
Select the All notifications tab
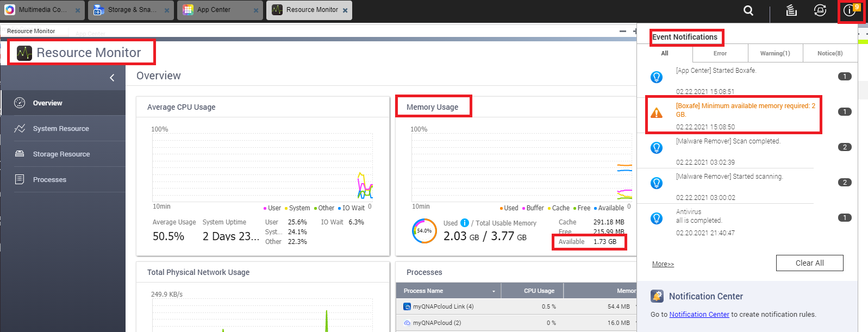coord(665,53)
